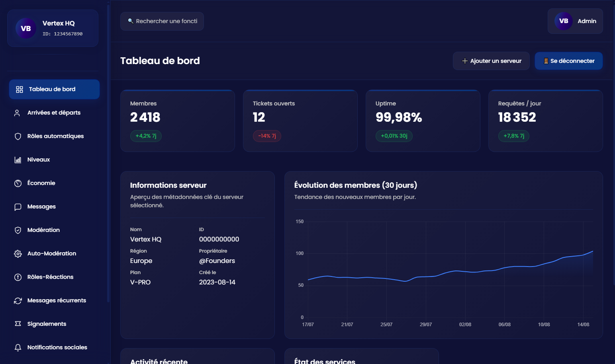Click the Notifications sociales bell icon
Screen dimensions: 615x364
(x=18, y=348)
